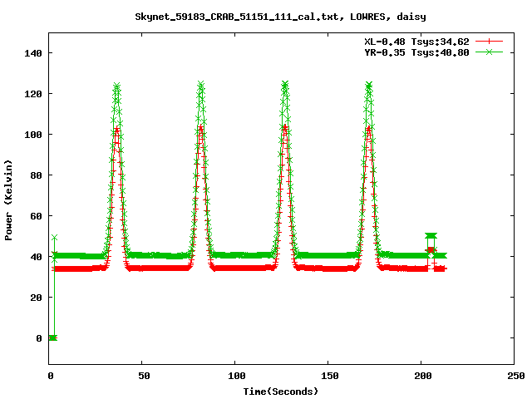Image resolution: width=532 pixels, height=399 pixels.
Task: Click the y-axis tick label 140
Action: [x=33, y=53]
